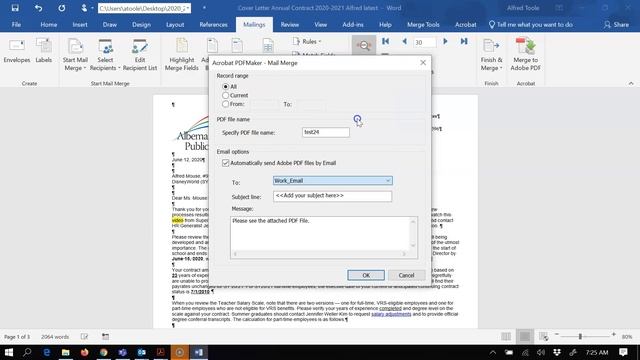The height and width of the screenshot is (360, 640).
Task: Click the record number field showing 30
Action: 424,42
